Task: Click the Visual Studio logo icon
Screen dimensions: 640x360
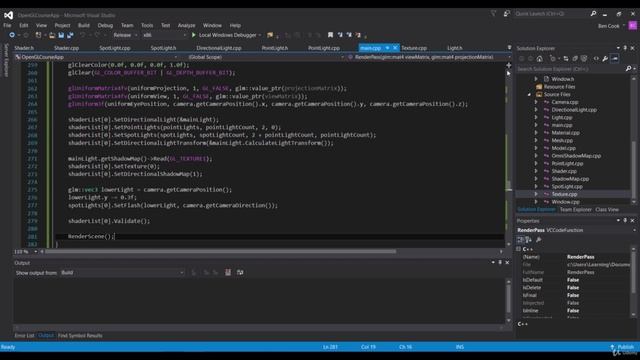Action: click(8, 15)
